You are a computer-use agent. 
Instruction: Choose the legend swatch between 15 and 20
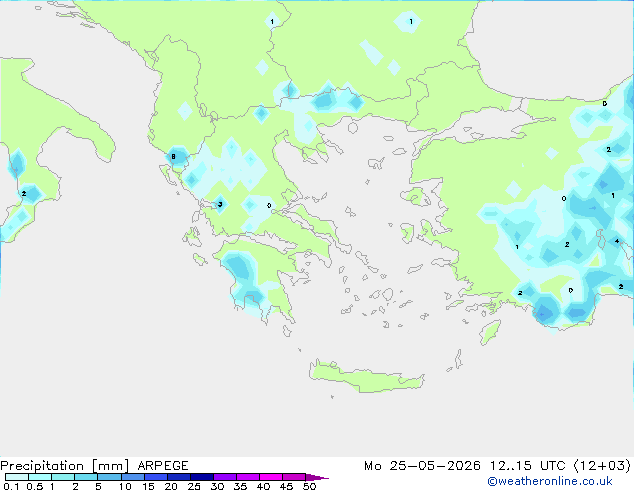(x=156, y=477)
